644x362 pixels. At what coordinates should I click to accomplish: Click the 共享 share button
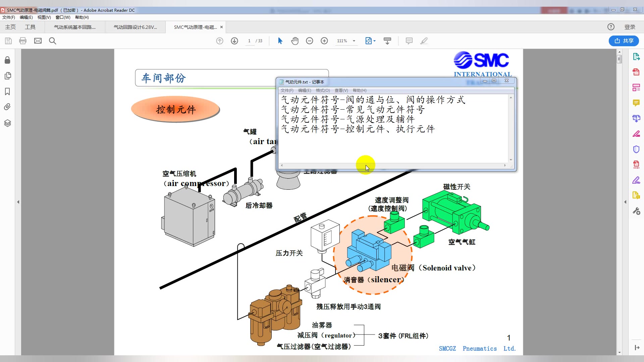tap(624, 41)
